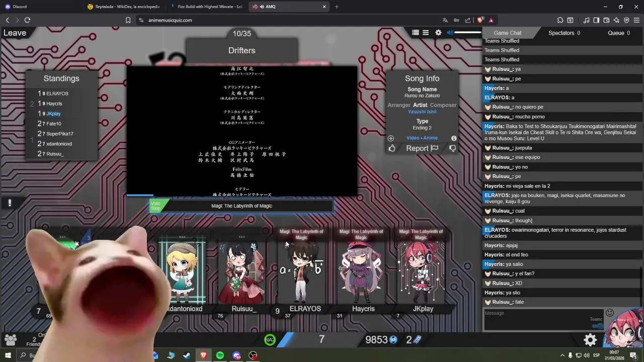
Task: Show the Arranger credit
Action: 399,105
